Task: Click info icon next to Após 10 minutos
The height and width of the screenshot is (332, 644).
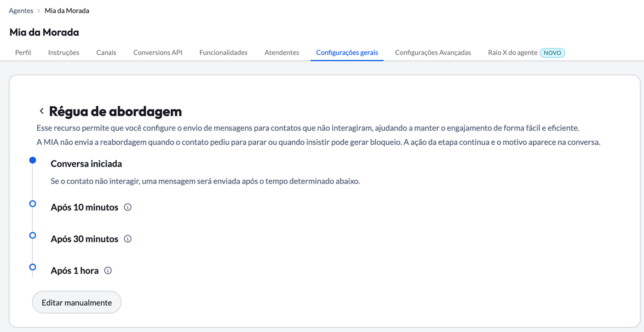Action: click(128, 207)
